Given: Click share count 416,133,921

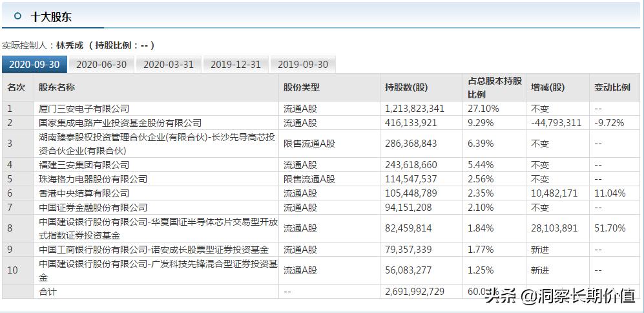Looking at the screenshot, I should point(411,123).
